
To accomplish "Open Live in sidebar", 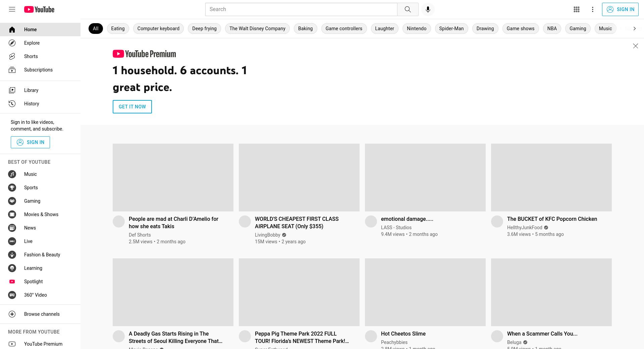I will coord(40,241).
